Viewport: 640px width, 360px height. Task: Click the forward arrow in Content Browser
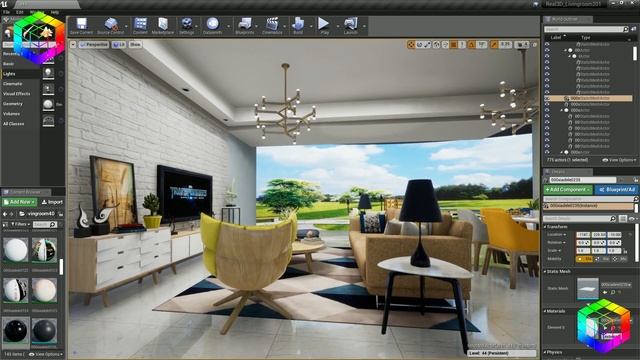[x=12, y=213]
